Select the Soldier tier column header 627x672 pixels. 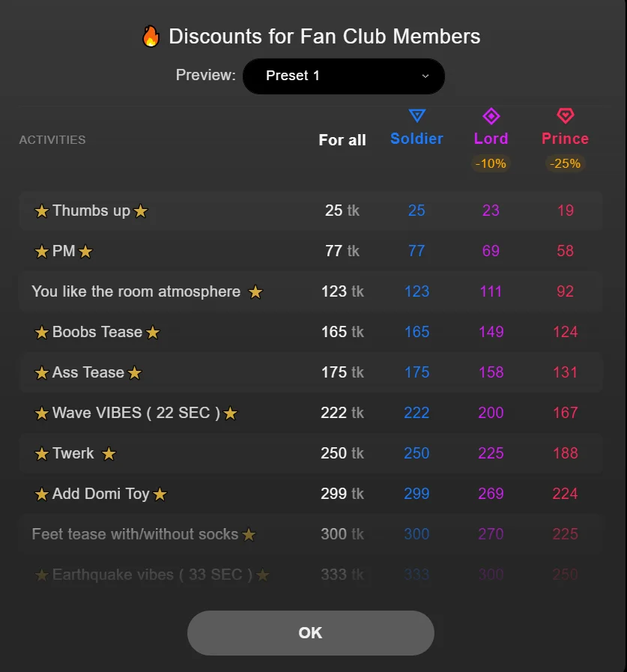point(417,139)
